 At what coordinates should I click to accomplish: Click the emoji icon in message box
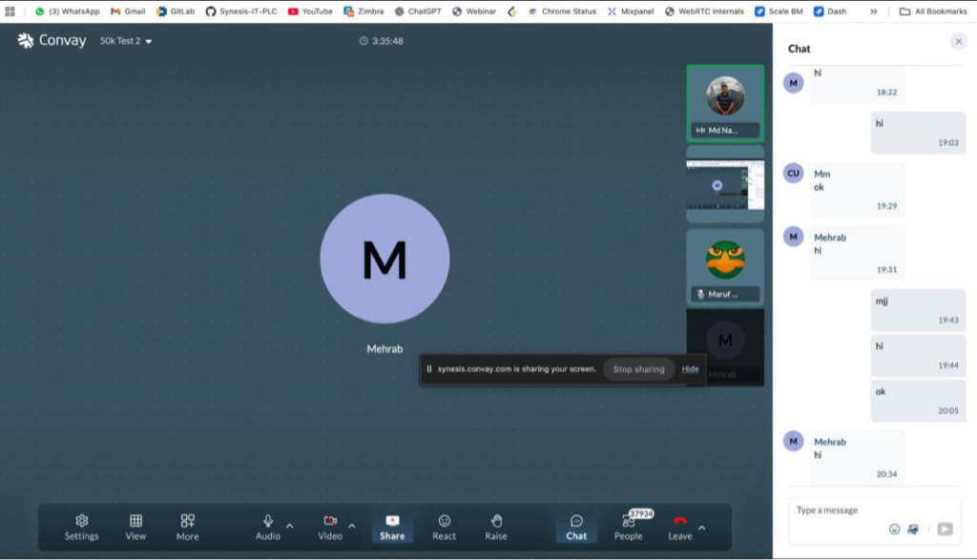894,529
